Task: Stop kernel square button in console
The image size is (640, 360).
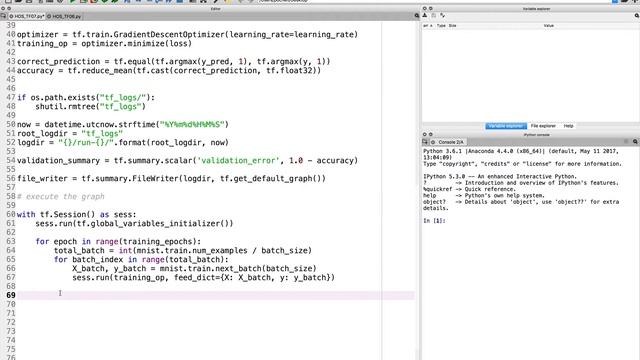Action: click(x=626, y=142)
